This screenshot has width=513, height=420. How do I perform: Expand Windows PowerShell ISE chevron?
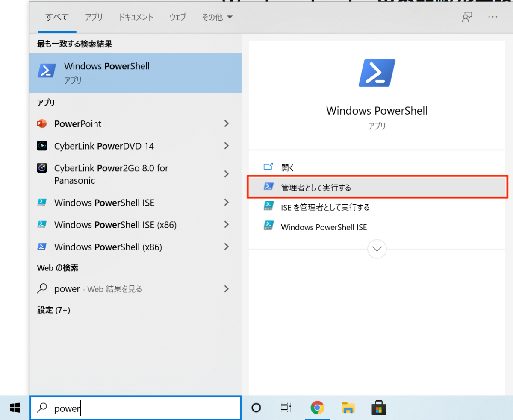tap(227, 203)
